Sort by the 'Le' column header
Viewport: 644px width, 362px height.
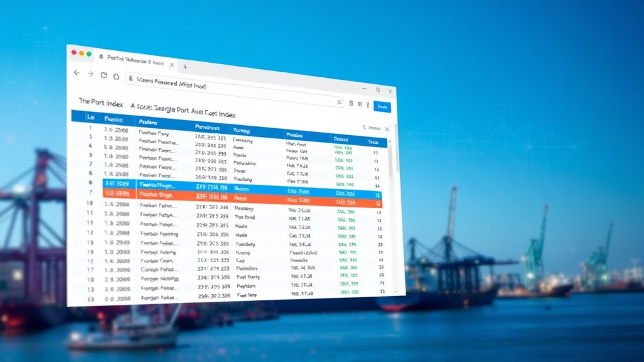pos(91,118)
